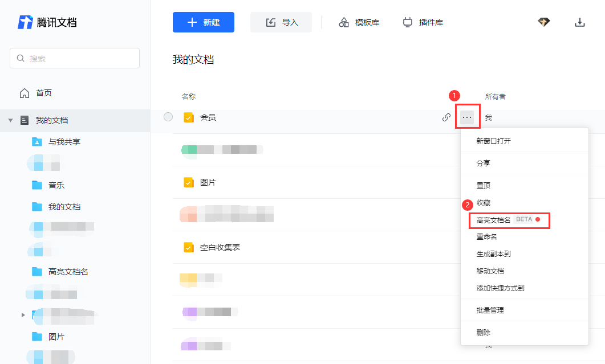
Task: Click inside the search input field
Action: [74, 58]
